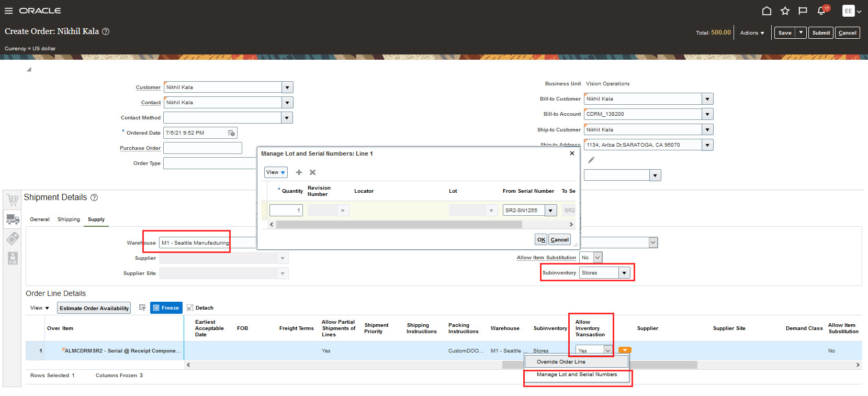Expand the Contact Method dropdown

287,118
